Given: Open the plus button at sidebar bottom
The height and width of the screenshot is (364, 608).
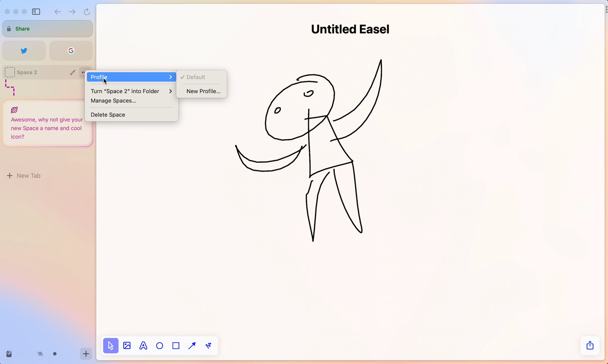Looking at the screenshot, I should (x=86, y=354).
